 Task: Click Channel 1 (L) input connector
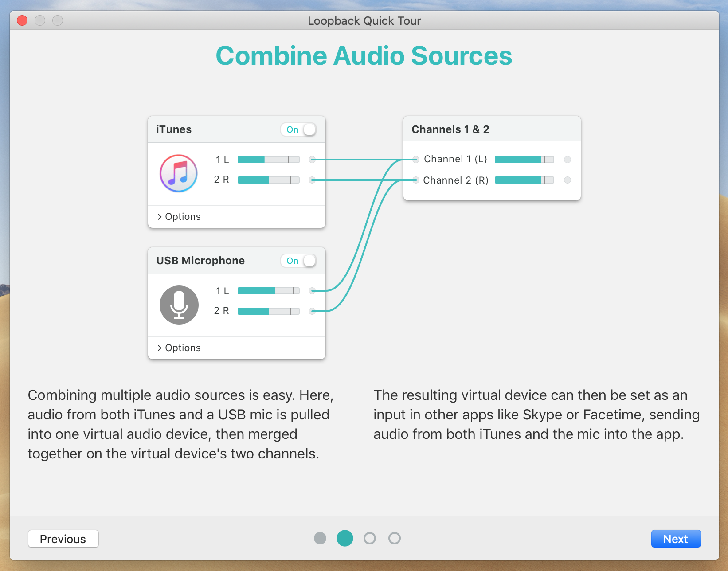click(x=415, y=160)
